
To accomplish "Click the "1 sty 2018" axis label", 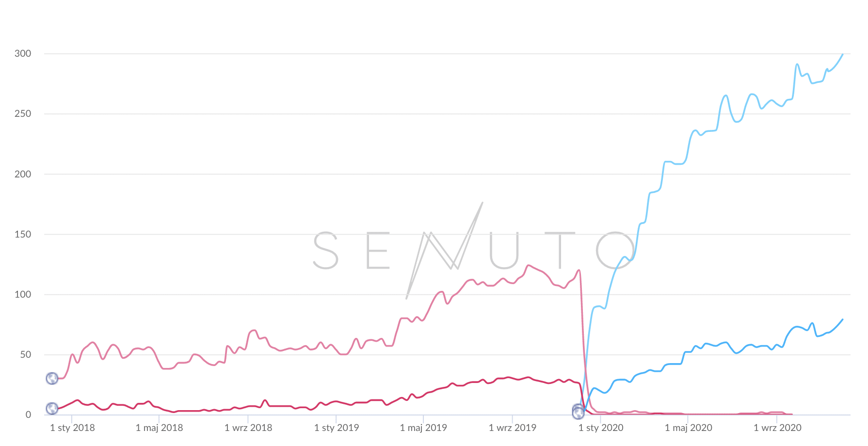I will pos(72,428).
